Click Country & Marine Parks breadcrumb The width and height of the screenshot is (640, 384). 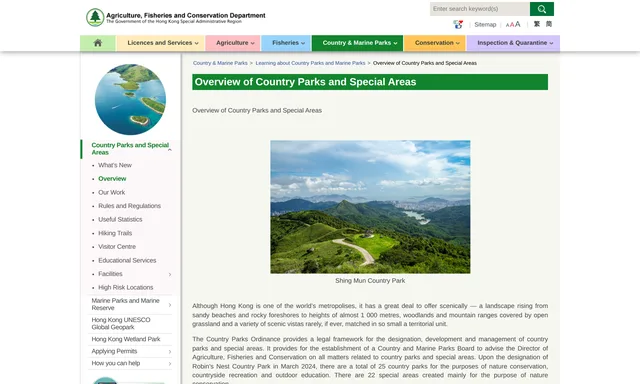(x=220, y=63)
